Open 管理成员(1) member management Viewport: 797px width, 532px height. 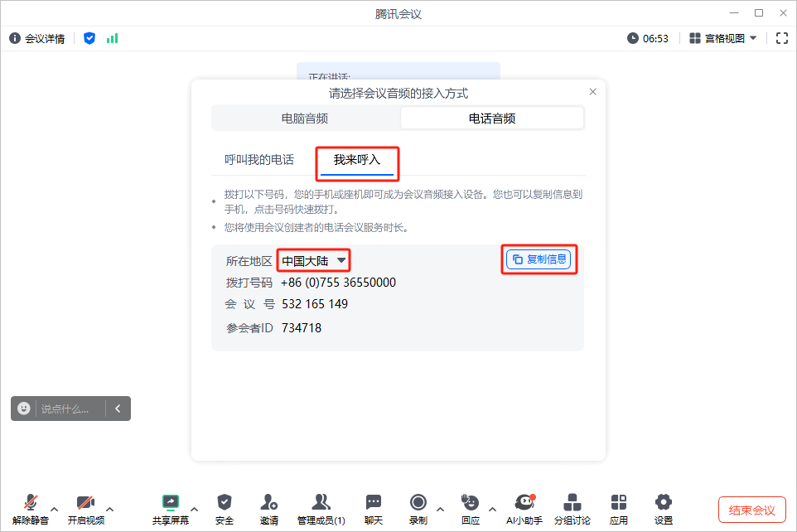pos(321,509)
